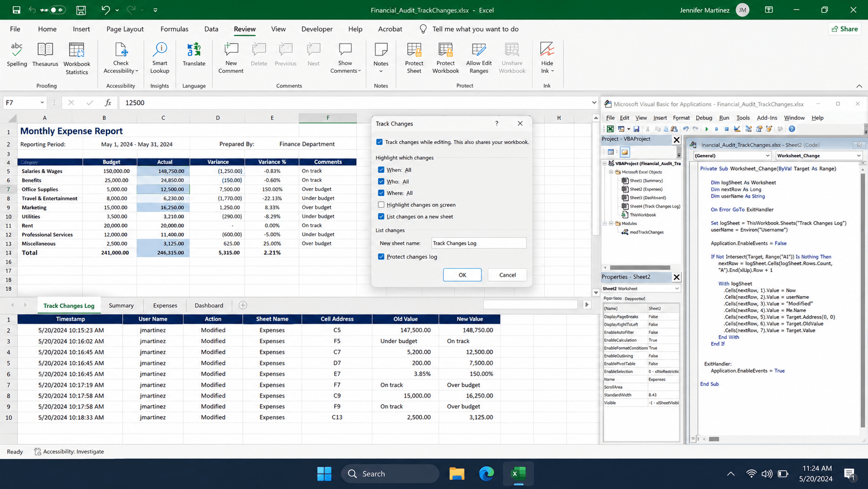The image size is (868, 489).
Task: Open the Notes dropdown
Action: 381,71
